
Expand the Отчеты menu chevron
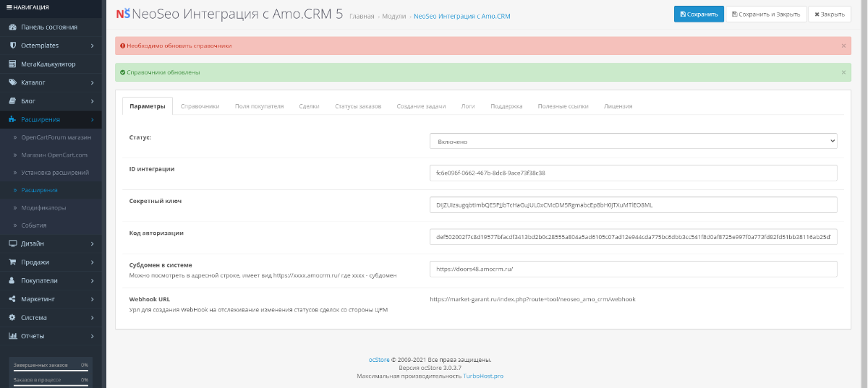pos(93,336)
